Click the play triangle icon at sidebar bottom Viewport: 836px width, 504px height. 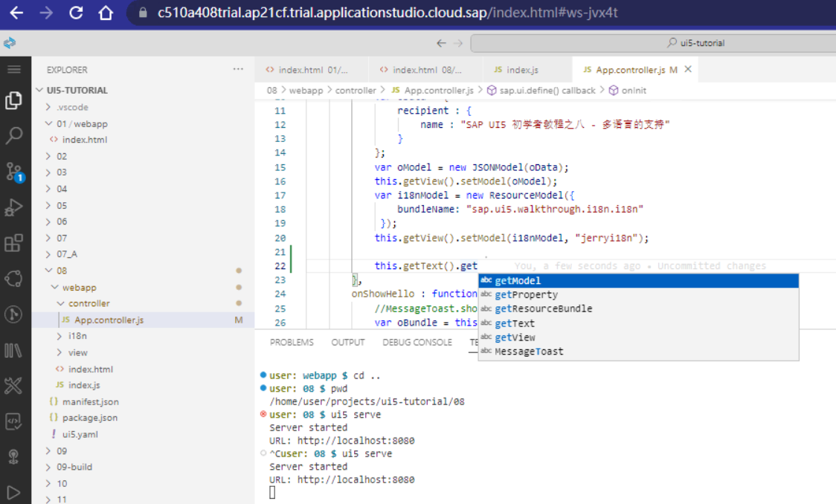tap(14, 492)
